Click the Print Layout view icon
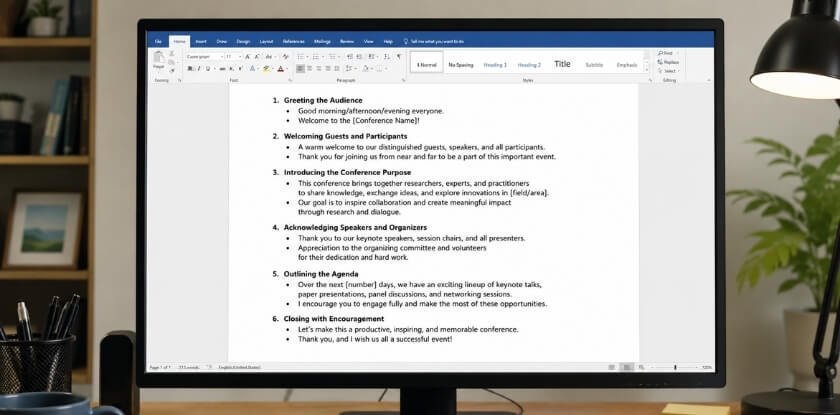Screen dimensions: 840x415 628,367
